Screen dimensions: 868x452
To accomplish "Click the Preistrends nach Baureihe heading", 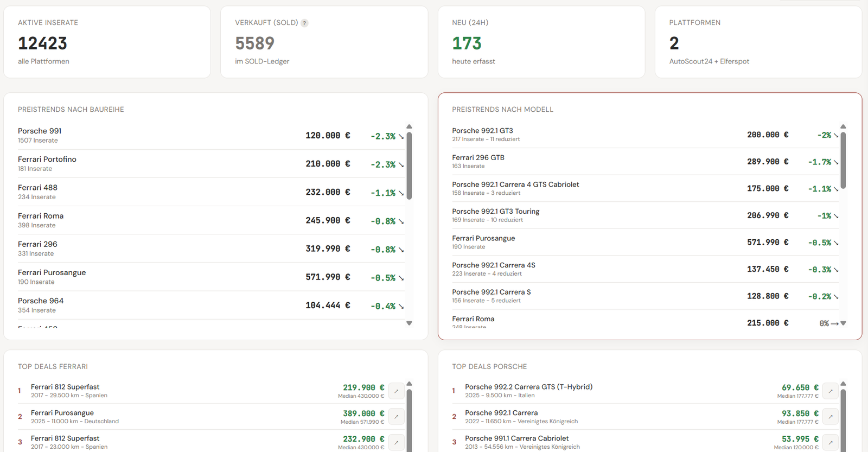I will point(71,110).
